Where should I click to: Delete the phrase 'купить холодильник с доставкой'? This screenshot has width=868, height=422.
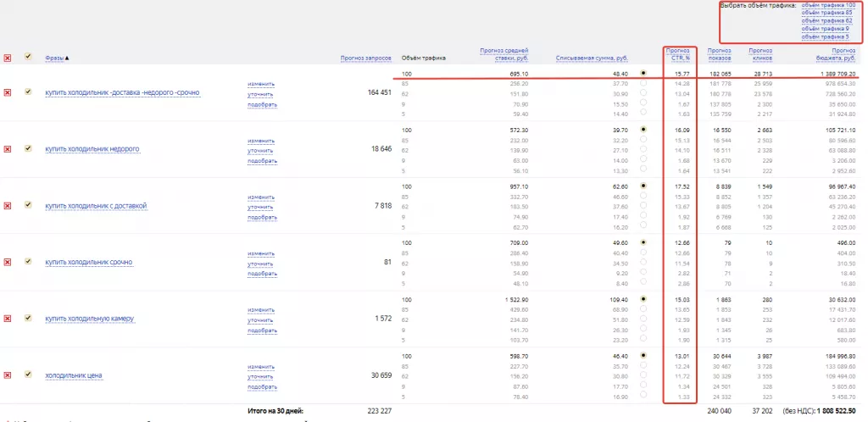[7, 206]
